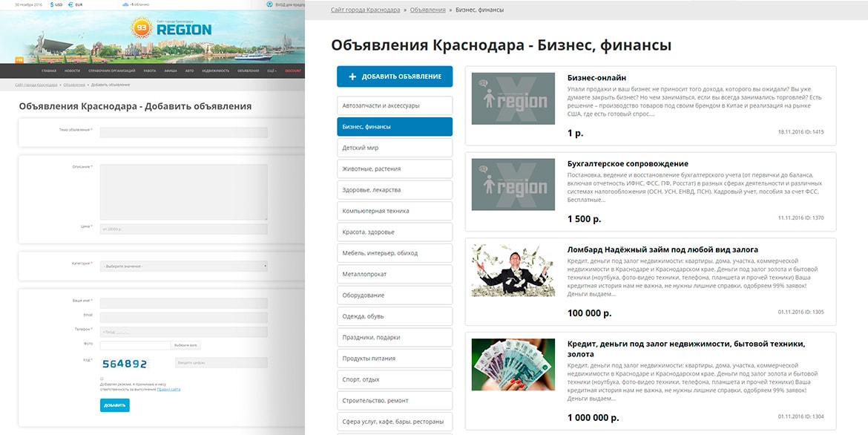Screen dimensions: 868x435
Task: Click the cloud weather icon
Action: tap(125, 4)
